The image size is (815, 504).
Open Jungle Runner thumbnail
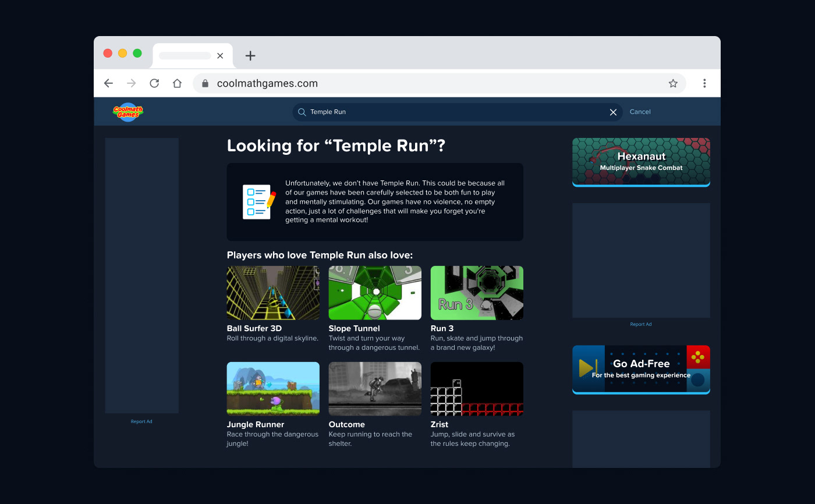(x=273, y=389)
